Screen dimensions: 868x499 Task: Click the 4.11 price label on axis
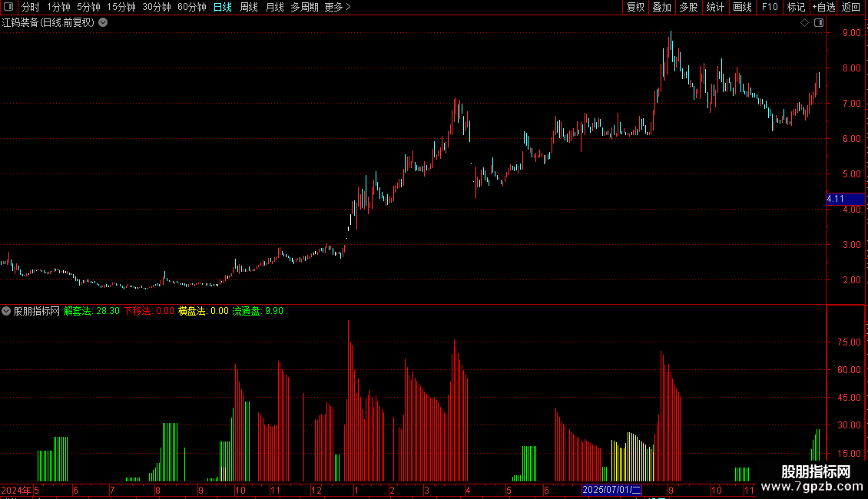845,199
